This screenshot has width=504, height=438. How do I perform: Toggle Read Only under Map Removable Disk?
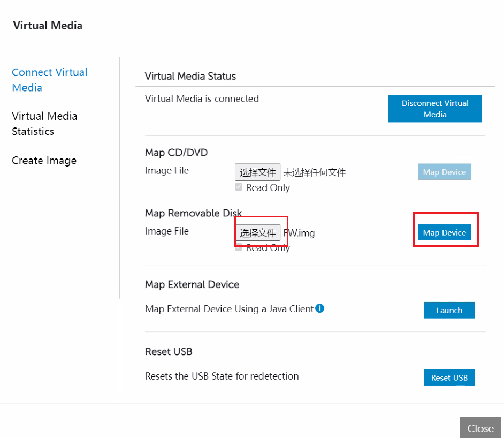click(238, 247)
